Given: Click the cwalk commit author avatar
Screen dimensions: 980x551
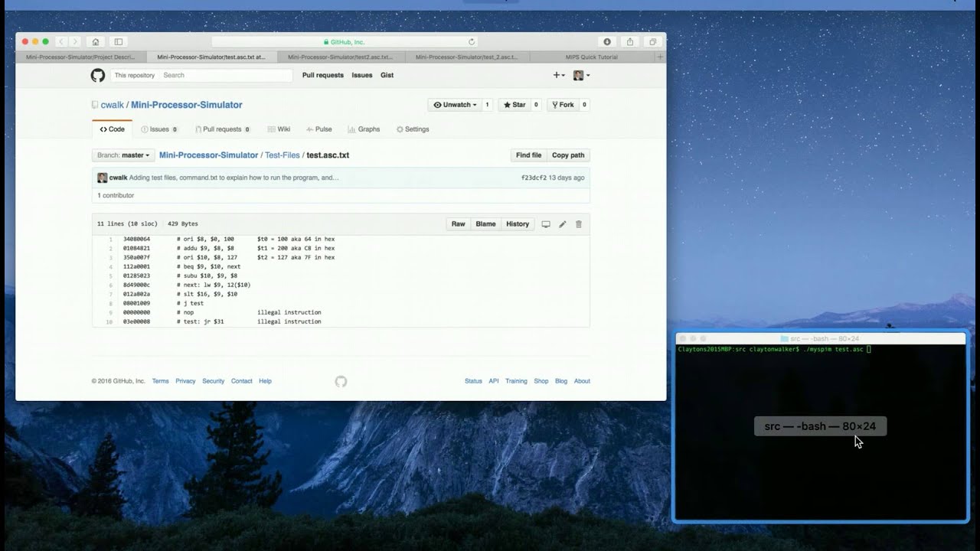Looking at the screenshot, I should point(103,178).
